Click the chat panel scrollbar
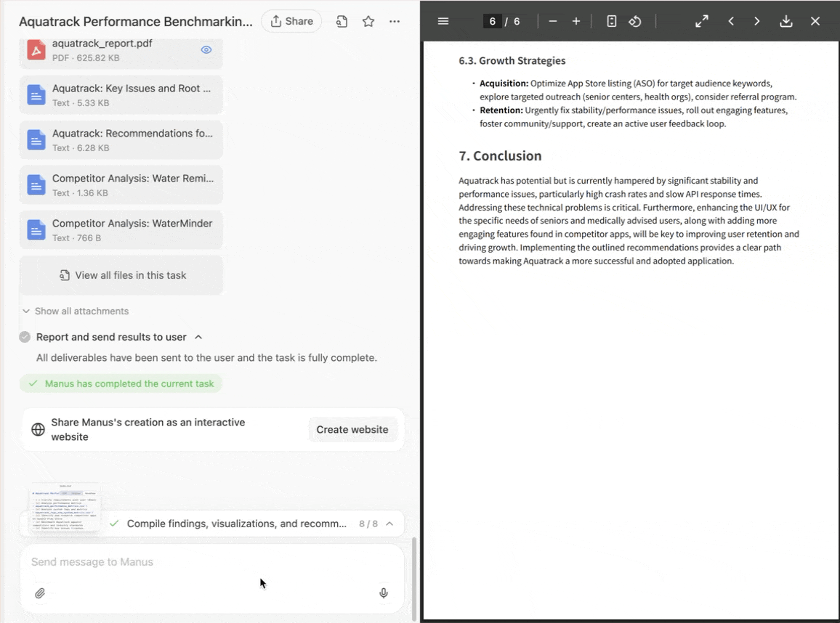This screenshot has width=840, height=623. (413, 578)
